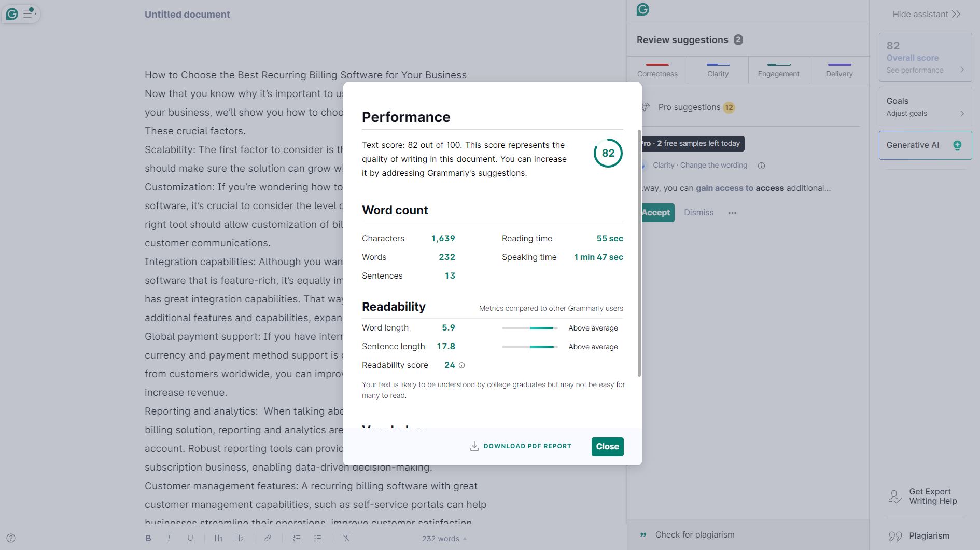The image size is (980, 550).
Task: Create a numbered list
Action: pyautogui.click(x=297, y=538)
